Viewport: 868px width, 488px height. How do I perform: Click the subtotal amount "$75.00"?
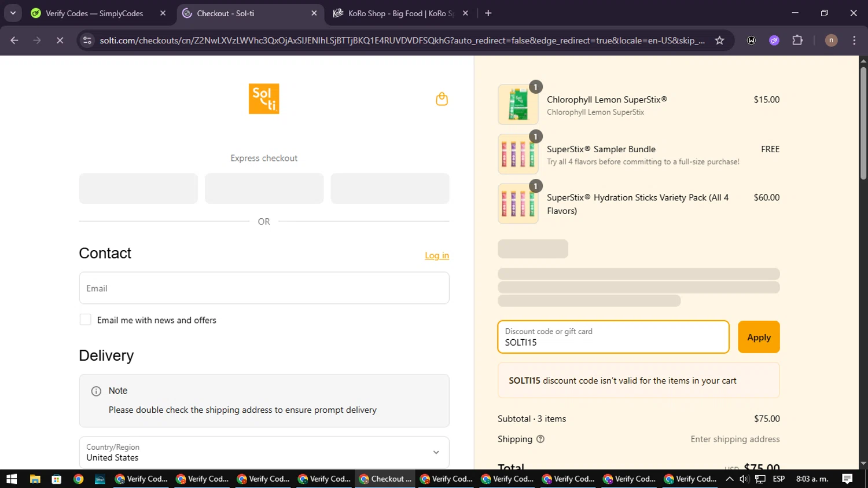click(767, 419)
